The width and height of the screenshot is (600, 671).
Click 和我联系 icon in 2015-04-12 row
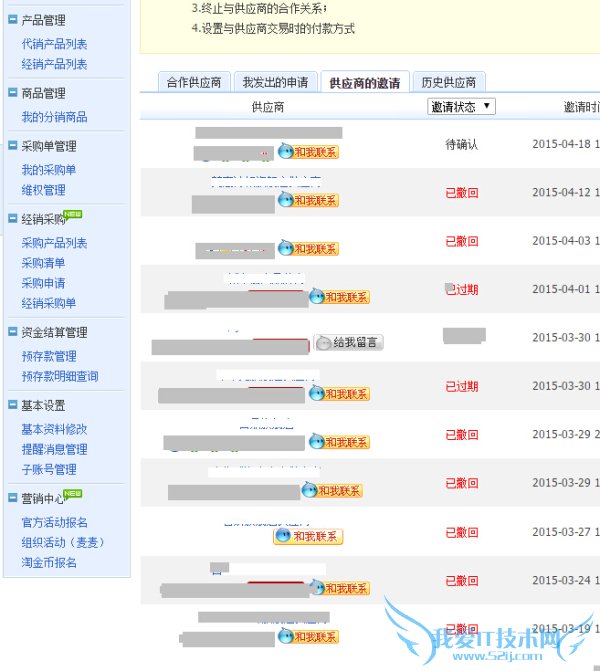pyautogui.click(x=308, y=200)
